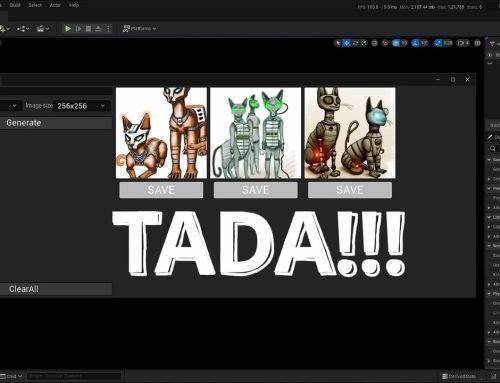
Task: Select the green-eyed cats thumbnail
Action: coord(256,133)
